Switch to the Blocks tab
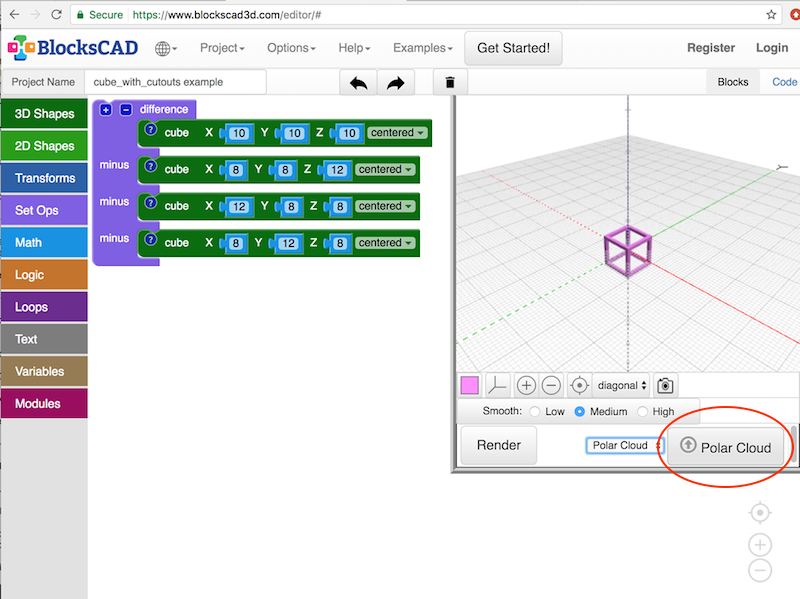800x599 pixels. 733,82
